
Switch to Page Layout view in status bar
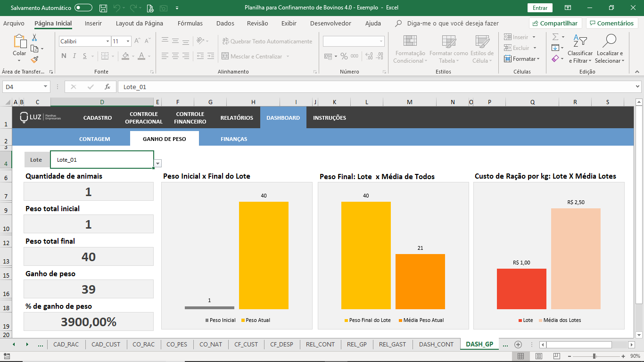[539, 356]
